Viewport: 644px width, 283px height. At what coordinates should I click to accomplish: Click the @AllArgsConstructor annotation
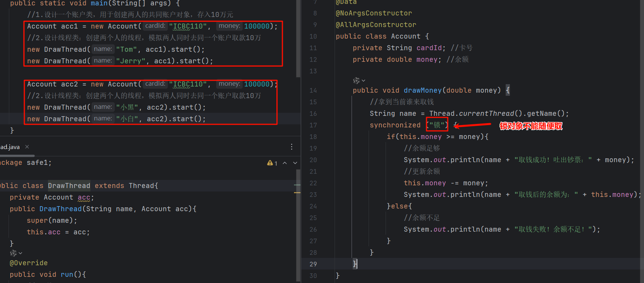point(376,25)
